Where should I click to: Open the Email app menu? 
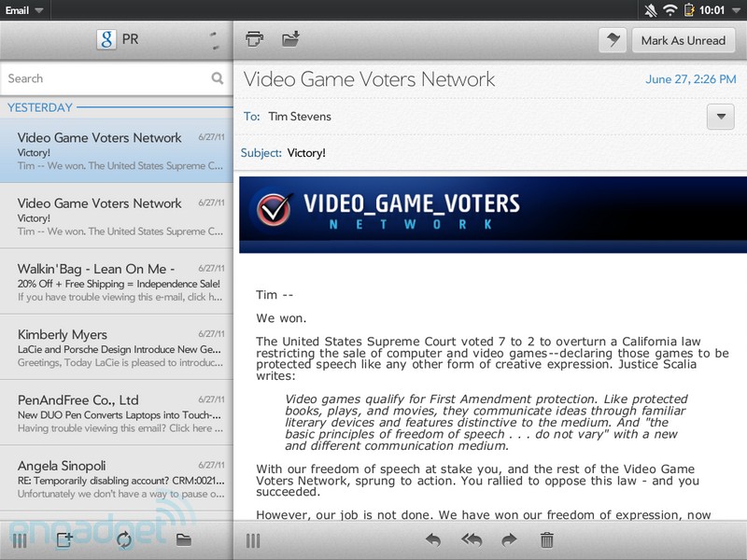(24, 10)
